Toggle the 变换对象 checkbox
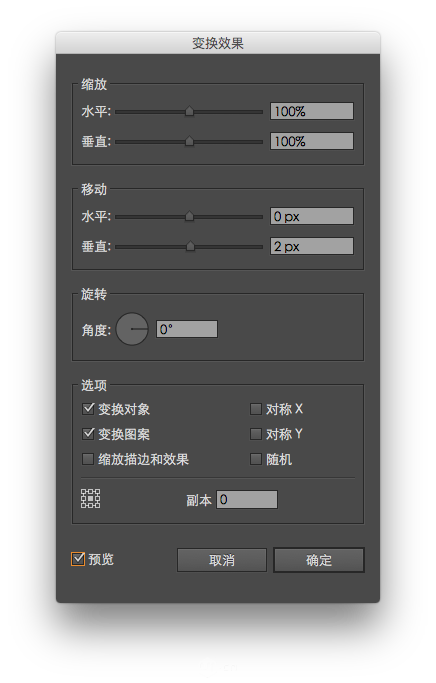Screen dimensions: 436x683 (x=88, y=409)
